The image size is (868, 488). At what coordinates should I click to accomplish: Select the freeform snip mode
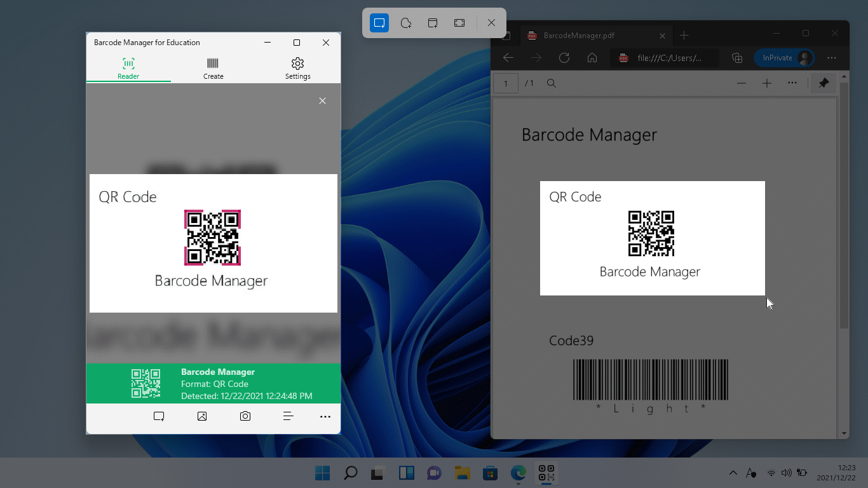(x=406, y=22)
